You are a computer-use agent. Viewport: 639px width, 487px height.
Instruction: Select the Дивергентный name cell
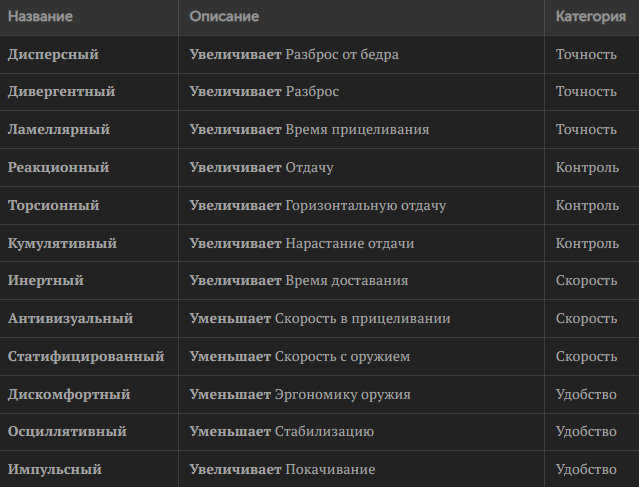[x=61, y=92]
